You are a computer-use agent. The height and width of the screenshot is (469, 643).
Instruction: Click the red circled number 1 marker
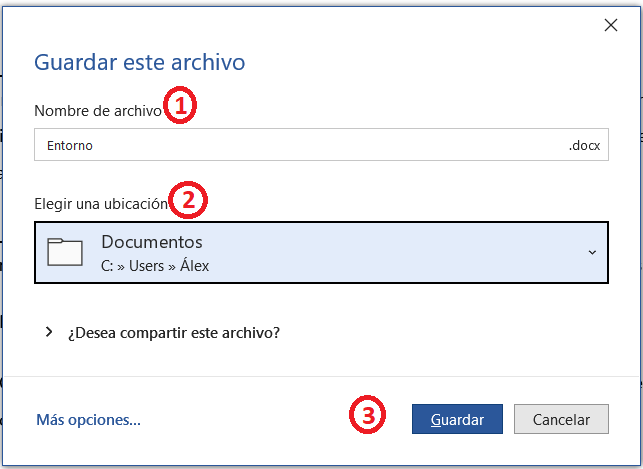[x=180, y=105]
